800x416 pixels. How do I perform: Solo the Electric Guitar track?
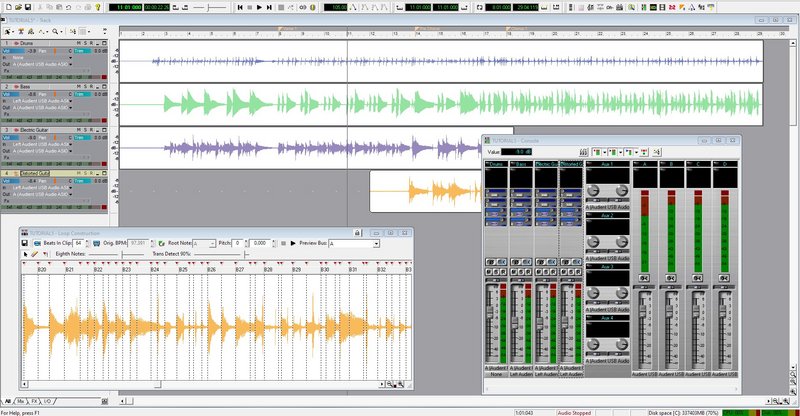coord(85,130)
